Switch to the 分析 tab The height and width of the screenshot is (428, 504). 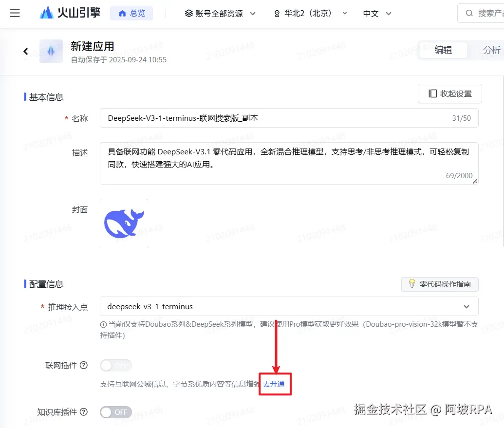tap(491, 50)
